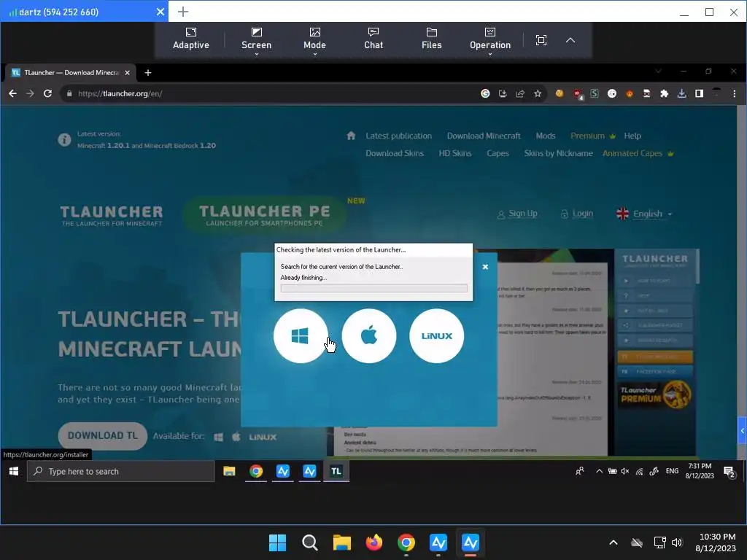
Task: Open local taskbar Search icon
Action: 309,542
